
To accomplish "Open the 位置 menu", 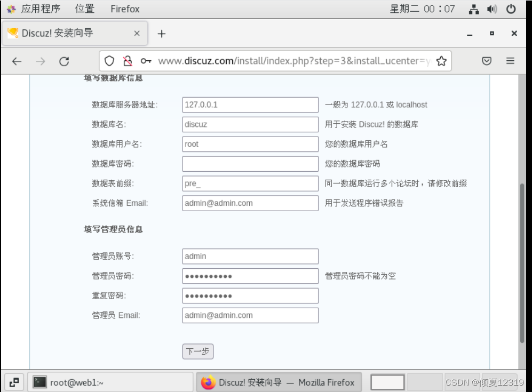I will point(84,9).
